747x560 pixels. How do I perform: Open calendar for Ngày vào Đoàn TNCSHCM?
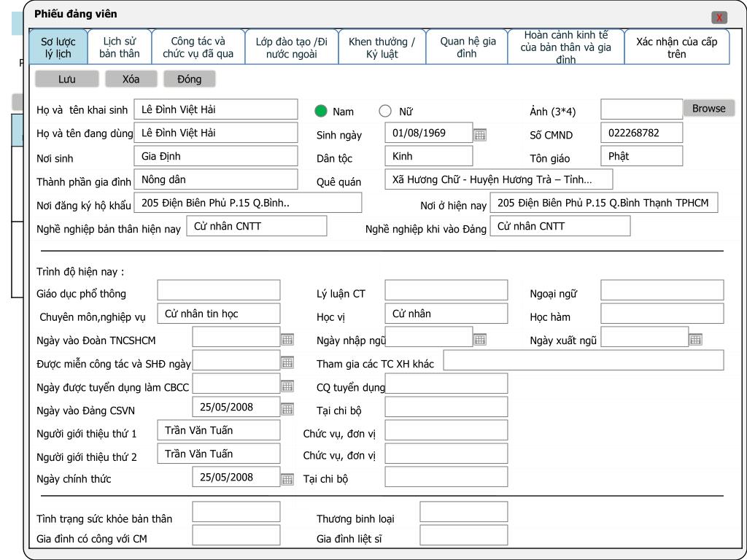click(287, 340)
